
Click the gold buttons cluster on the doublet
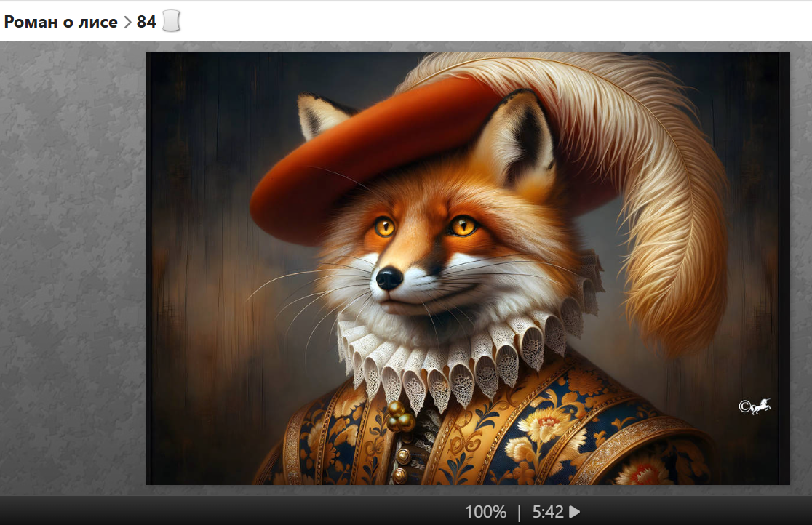click(400, 417)
